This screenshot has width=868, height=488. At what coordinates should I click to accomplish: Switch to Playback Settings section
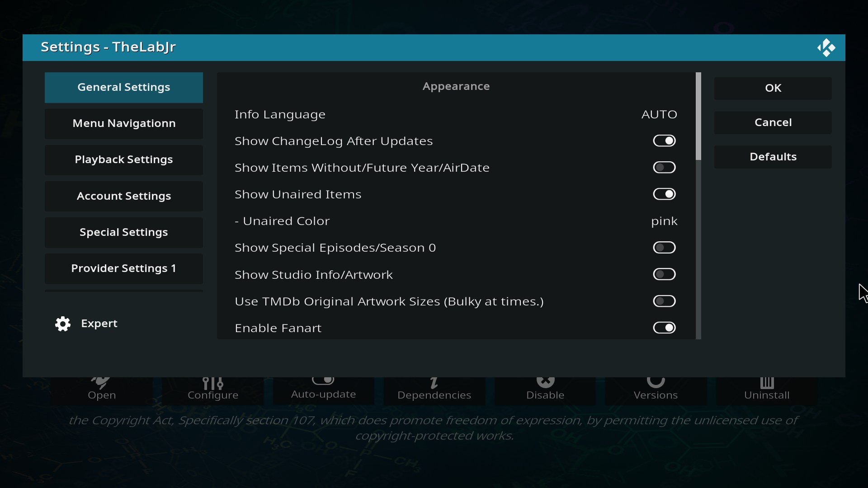click(123, 160)
